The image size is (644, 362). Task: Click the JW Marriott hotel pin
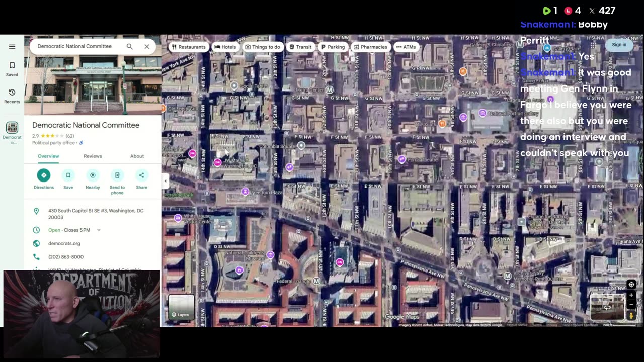[x=217, y=162]
